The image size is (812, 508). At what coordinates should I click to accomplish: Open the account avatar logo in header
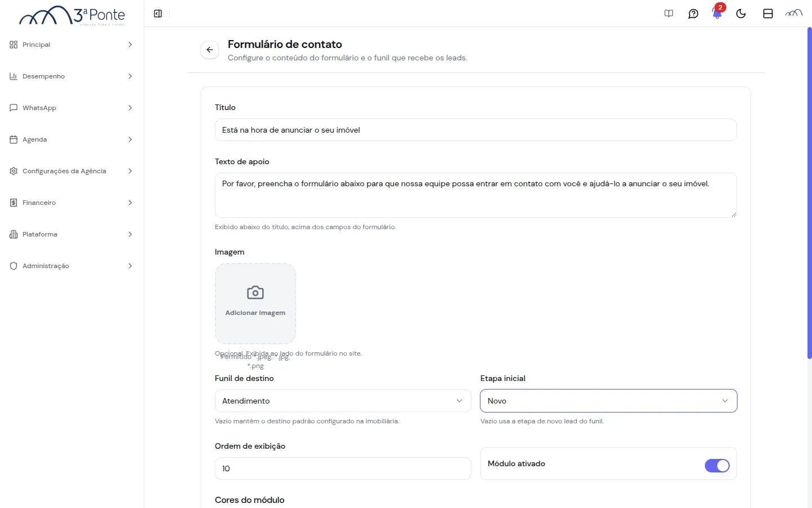[794, 14]
